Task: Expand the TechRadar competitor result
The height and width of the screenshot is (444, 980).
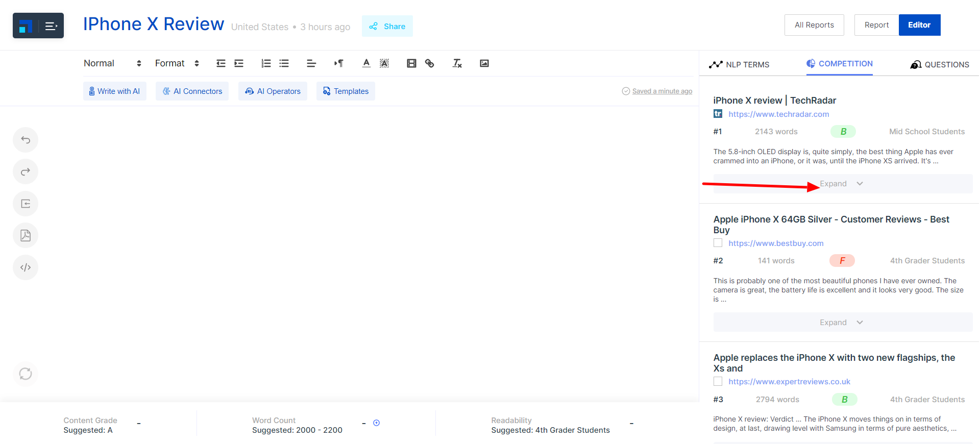Action: [843, 184]
